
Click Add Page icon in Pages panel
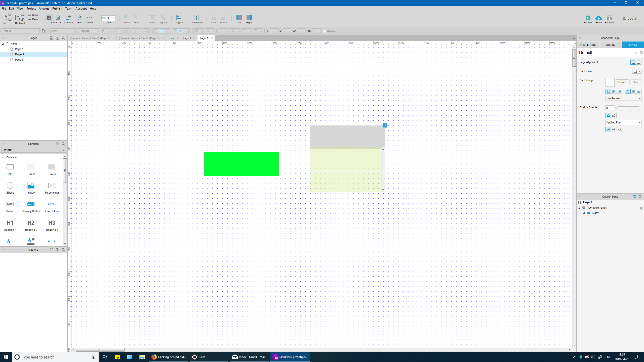pyautogui.click(x=51, y=38)
